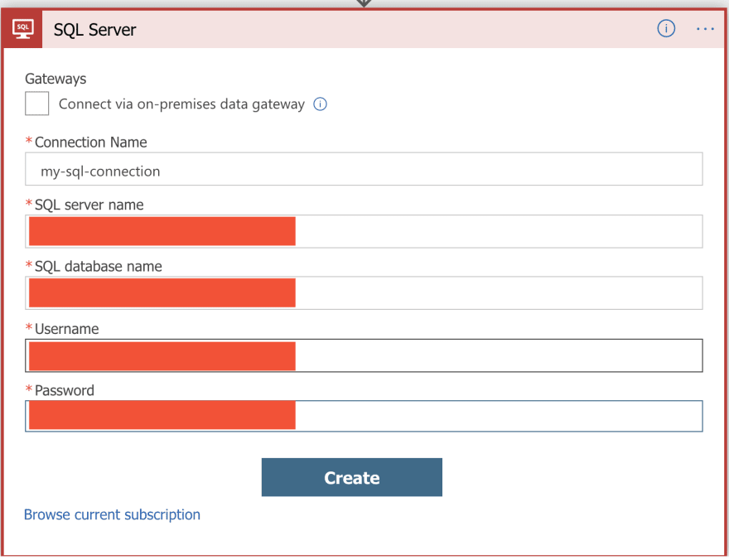Open Browse current subscription link
This screenshot has height=560, width=729.
click(x=112, y=515)
